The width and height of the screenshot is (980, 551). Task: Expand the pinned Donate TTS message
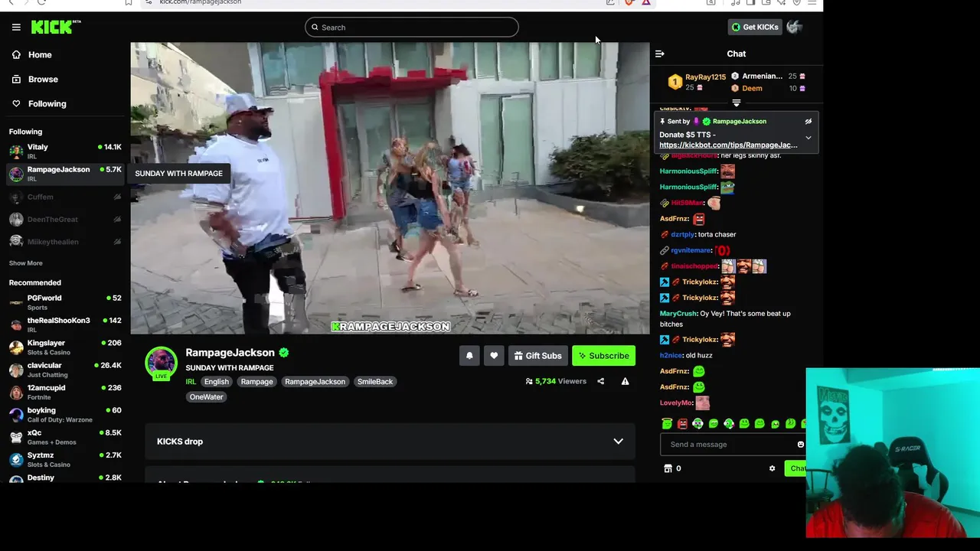(x=808, y=138)
